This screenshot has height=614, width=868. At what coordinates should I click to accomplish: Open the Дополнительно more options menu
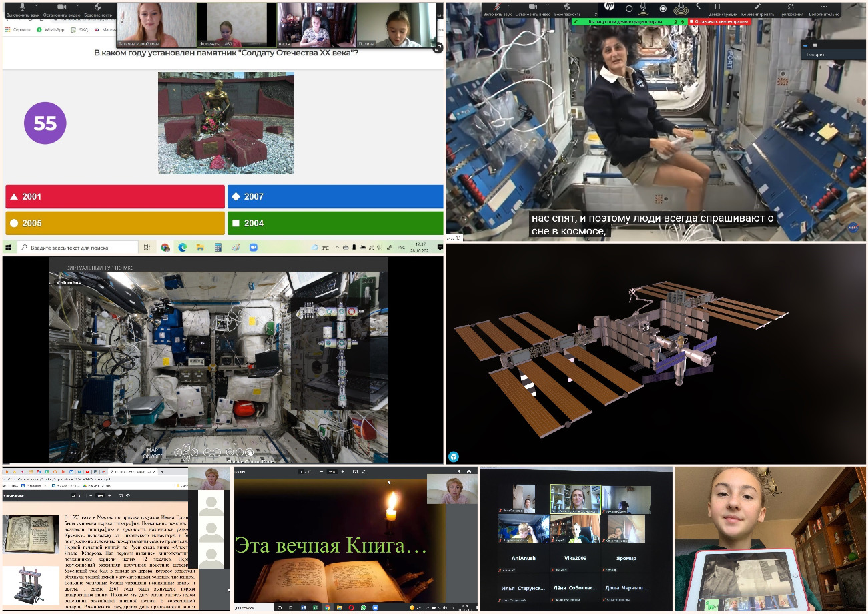click(x=824, y=9)
